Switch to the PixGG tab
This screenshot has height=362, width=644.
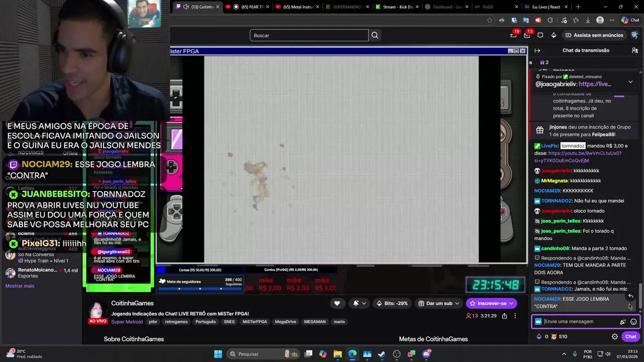[x=496, y=7]
